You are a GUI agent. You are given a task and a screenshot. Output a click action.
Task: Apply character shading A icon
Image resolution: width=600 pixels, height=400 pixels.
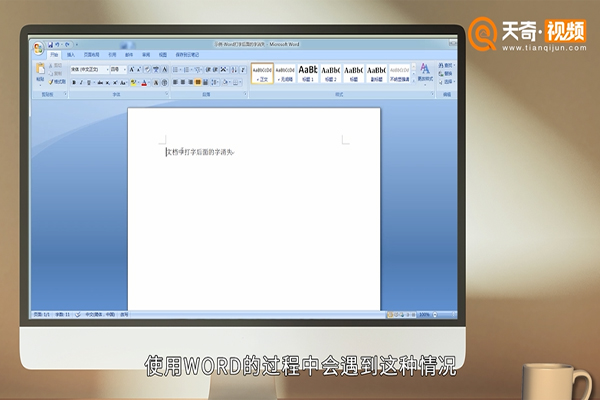156,83
